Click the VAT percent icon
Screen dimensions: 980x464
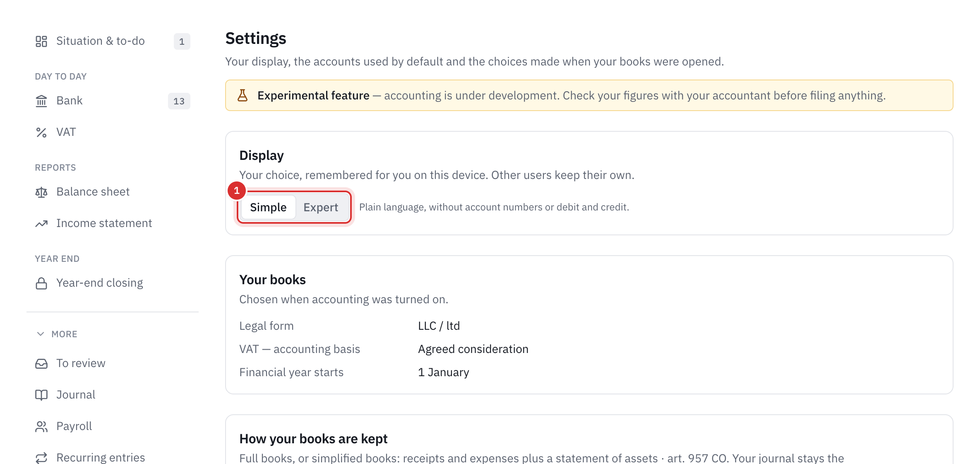pyautogui.click(x=41, y=132)
